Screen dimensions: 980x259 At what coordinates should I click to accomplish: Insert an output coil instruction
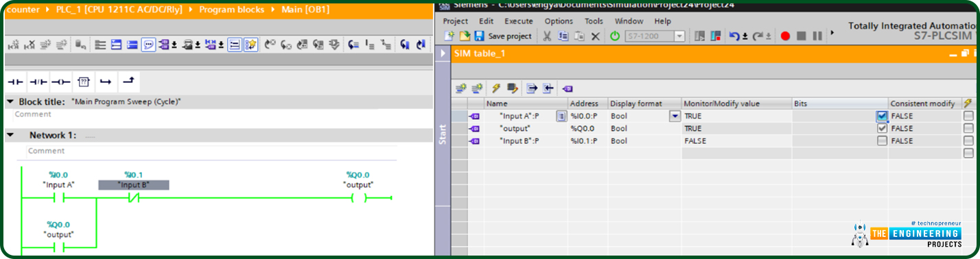[x=60, y=82]
